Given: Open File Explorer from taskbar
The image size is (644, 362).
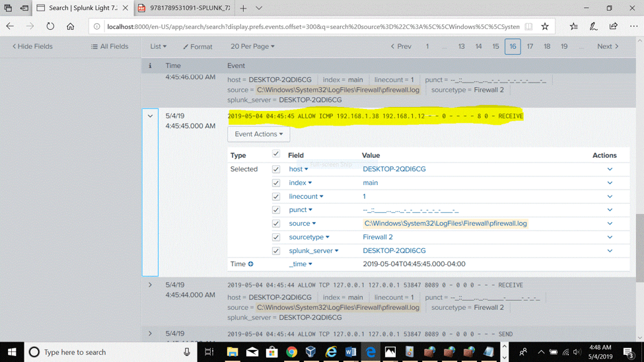Looking at the screenshot, I should coord(232,352).
